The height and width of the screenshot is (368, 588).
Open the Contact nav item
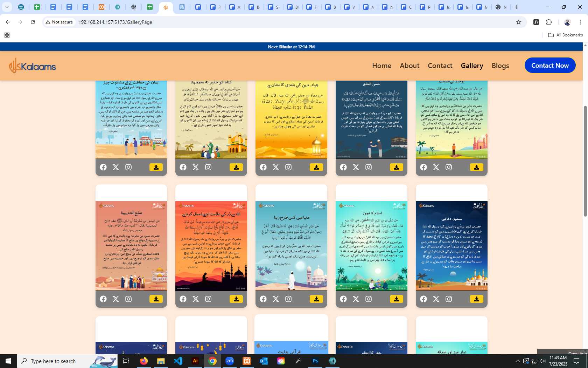click(x=440, y=66)
